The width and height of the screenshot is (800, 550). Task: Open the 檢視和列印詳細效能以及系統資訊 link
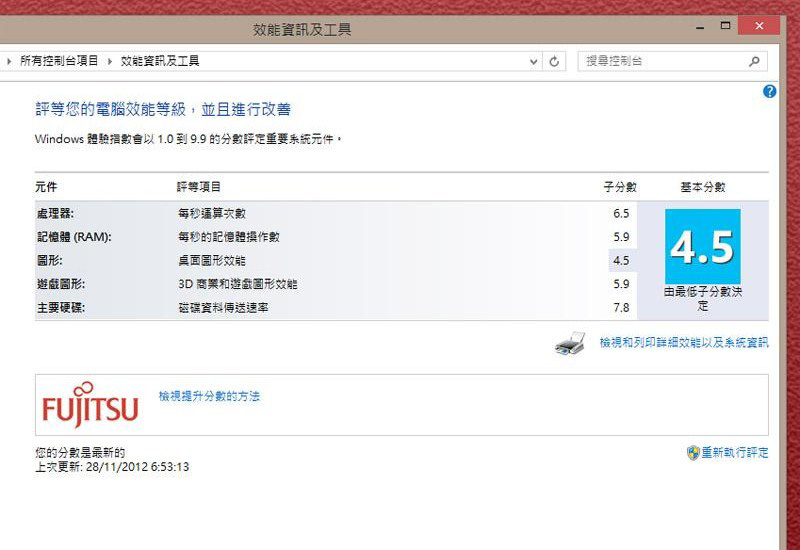[683, 343]
